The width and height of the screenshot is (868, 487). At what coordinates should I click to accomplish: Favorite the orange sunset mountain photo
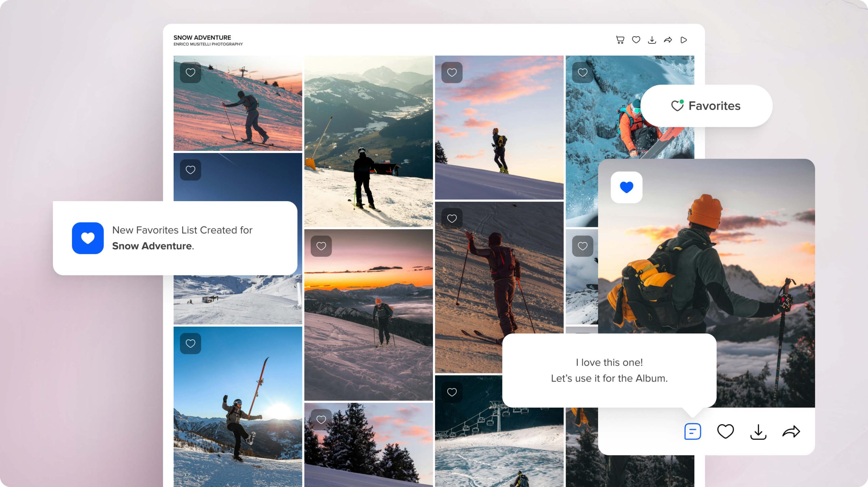tap(321, 246)
